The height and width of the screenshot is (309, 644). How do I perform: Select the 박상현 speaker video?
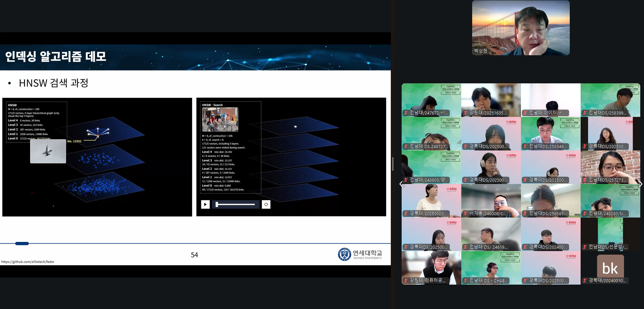pyautogui.click(x=521, y=28)
